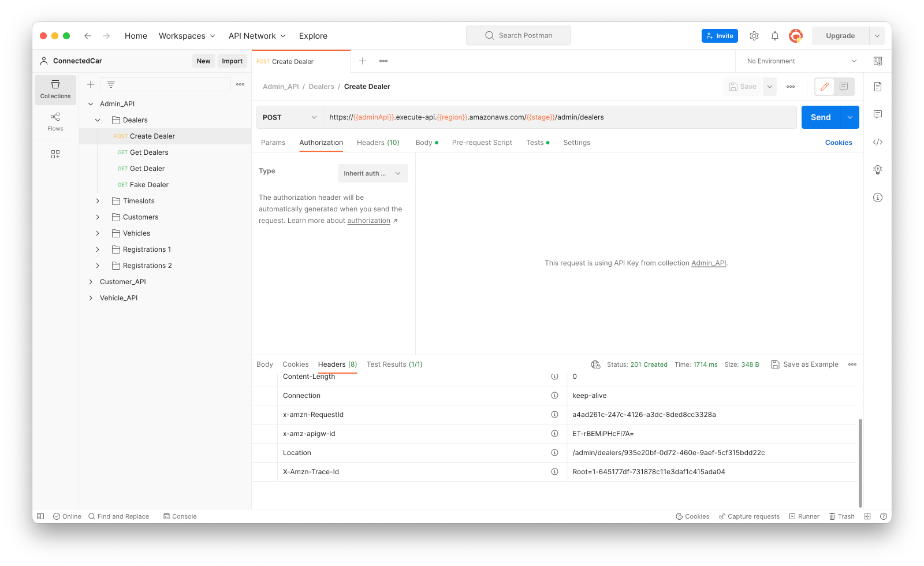The width and height of the screenshot is (924, 566).
Task: Open the request Info pane icon
Action: [878, 198]
